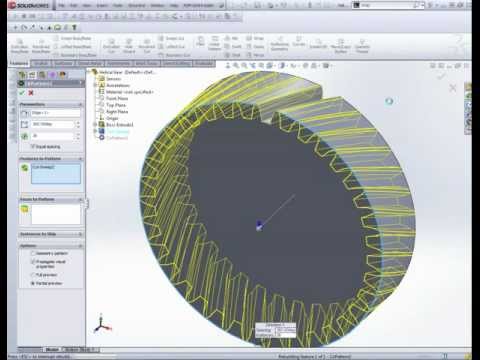The width and height of the screenshot is (480, 360).
Task: Select Swept Cut in ribbon
Action: coord(171,39)
